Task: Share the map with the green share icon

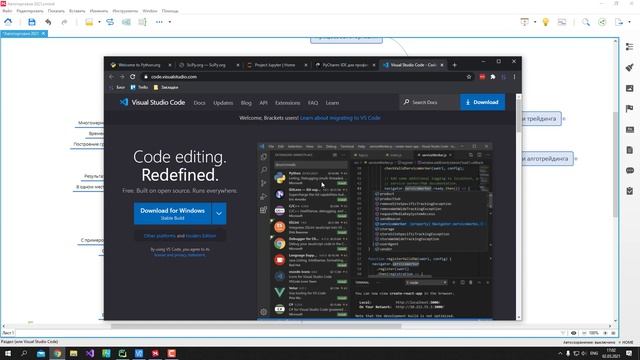Action: 602,22
